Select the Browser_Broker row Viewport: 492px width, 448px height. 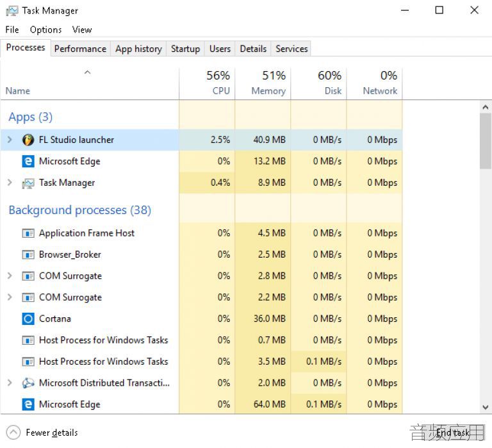[201, 254]
